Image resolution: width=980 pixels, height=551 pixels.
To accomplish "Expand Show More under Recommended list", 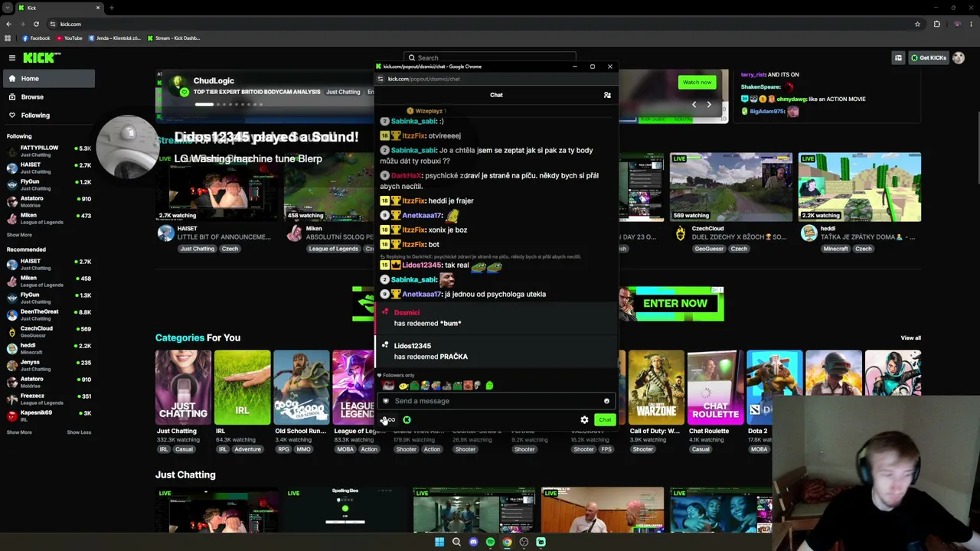I will click(x=19, y=432).
